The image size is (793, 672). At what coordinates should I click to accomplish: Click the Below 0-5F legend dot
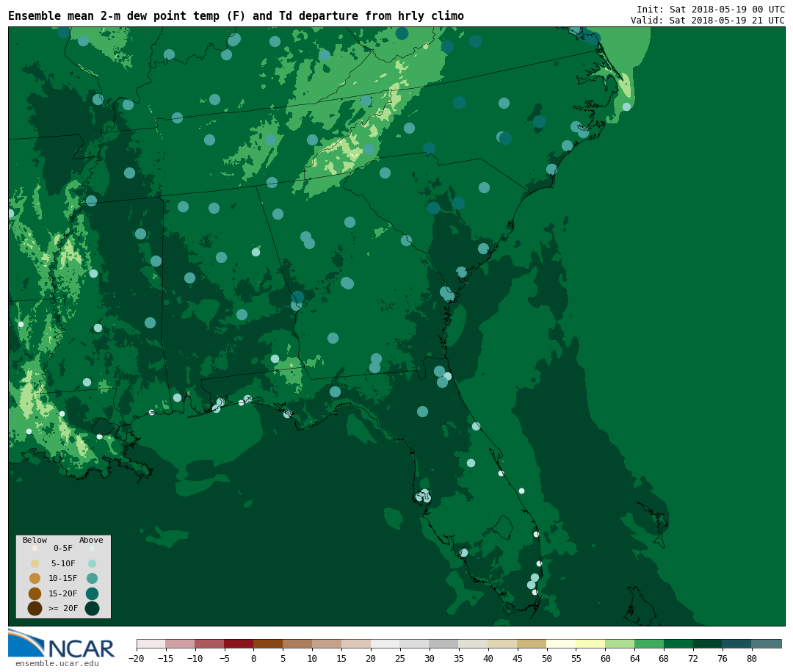(35, 548)
